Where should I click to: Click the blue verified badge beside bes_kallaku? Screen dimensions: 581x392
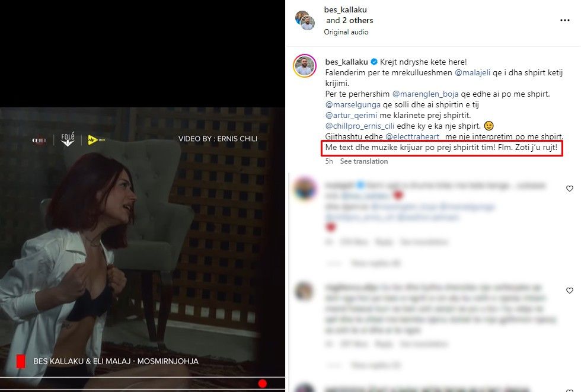point(374,62)
